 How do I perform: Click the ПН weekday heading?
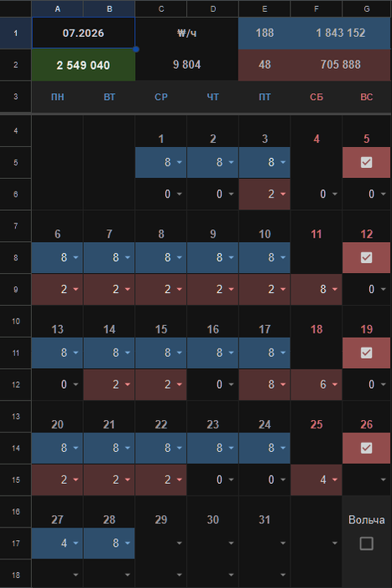(57, 97)
